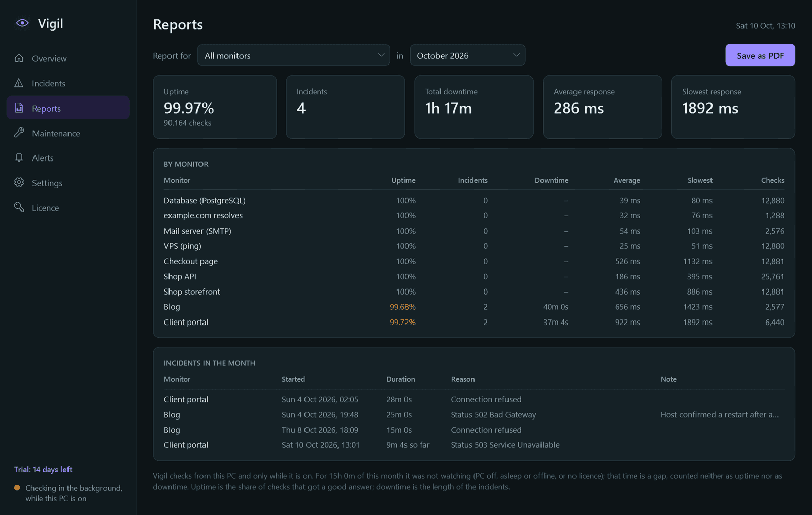
Task: Click the 99.72% uptime value
Action: point(402,323)
